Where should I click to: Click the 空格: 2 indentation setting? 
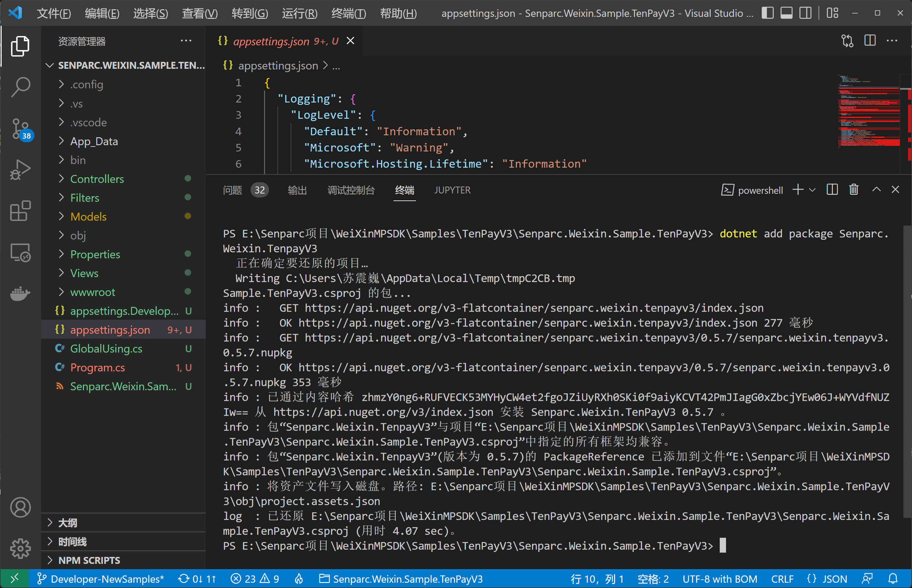click(x=653, y=579)
